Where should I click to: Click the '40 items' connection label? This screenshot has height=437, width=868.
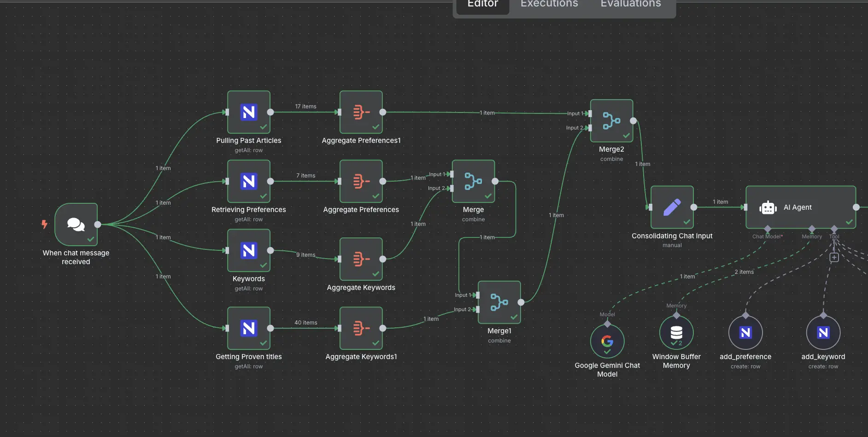(x=306, y=323)
